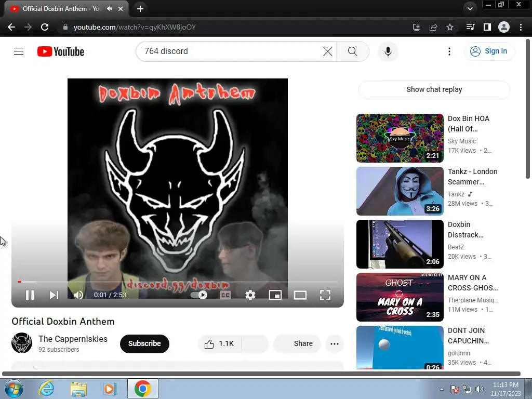The height and width of the screenshot is (399, 532).
Task: Show hidden tray icons arrow
Action: 442,389
